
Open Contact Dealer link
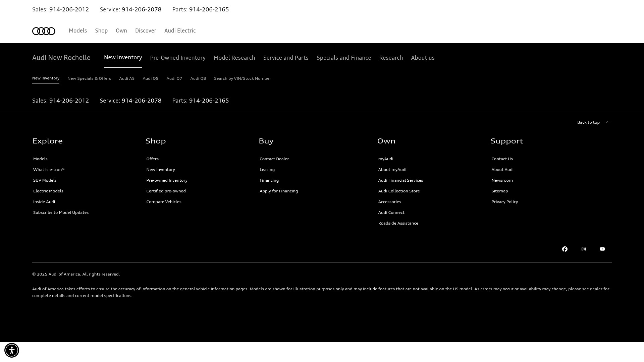(x=274, y=159)
